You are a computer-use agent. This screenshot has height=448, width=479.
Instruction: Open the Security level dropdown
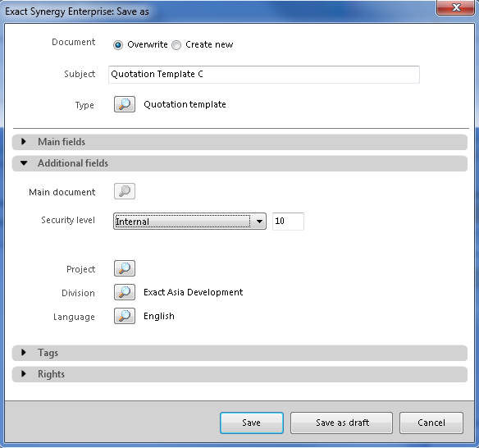[x=189, y=222]
